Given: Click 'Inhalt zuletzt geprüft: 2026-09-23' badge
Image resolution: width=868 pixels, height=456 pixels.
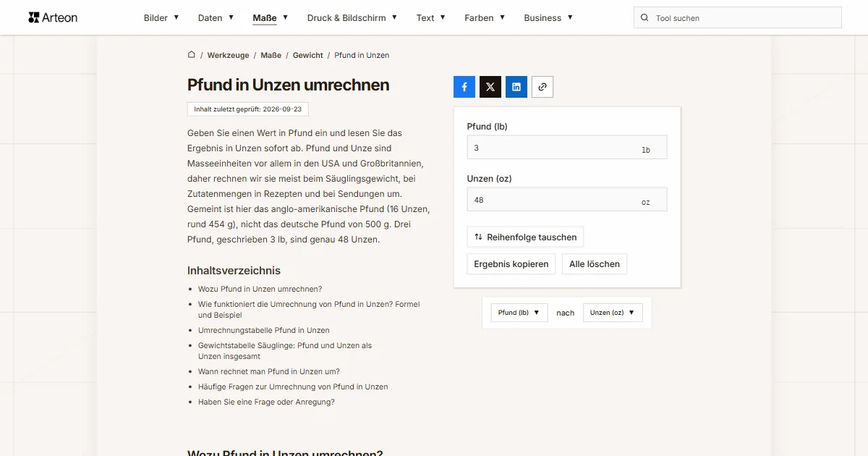Looking at the screenshot, I should point(248,109).
